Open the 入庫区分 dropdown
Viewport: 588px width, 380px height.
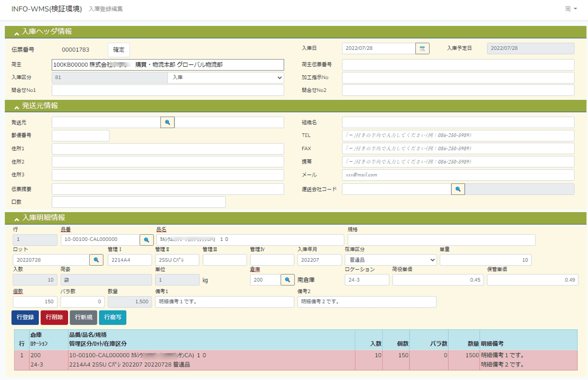tap(225, 77)
